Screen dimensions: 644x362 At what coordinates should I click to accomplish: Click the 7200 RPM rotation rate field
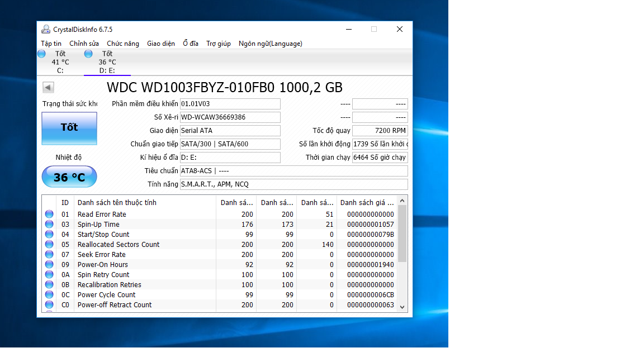coord(380,131)
